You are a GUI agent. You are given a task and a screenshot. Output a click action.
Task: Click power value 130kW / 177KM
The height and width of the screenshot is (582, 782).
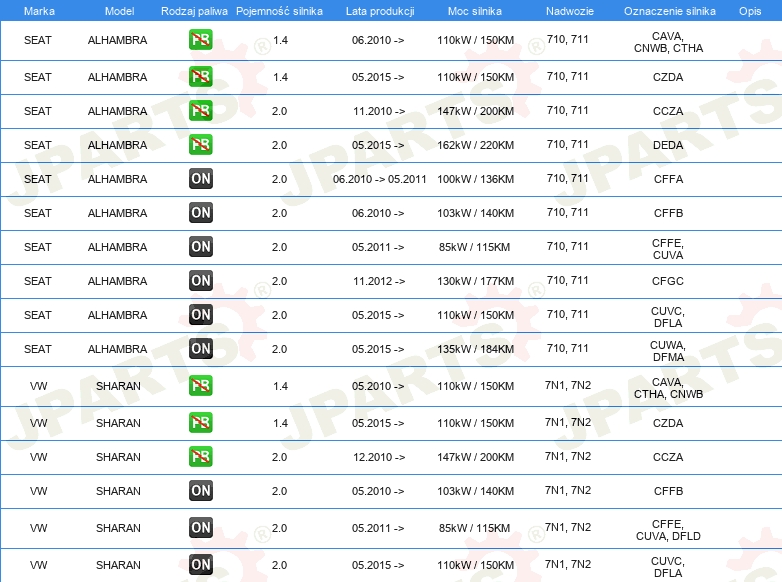pos(475,281)
